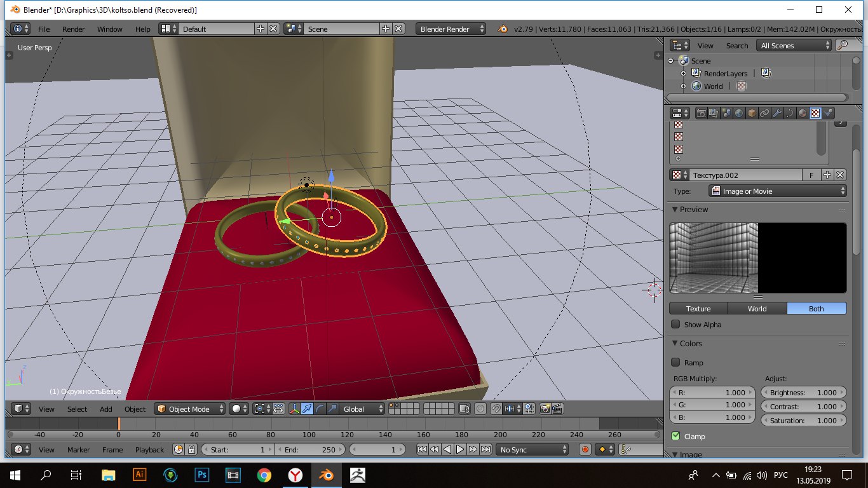Click the manipulate center points icon

coord(278,409)
